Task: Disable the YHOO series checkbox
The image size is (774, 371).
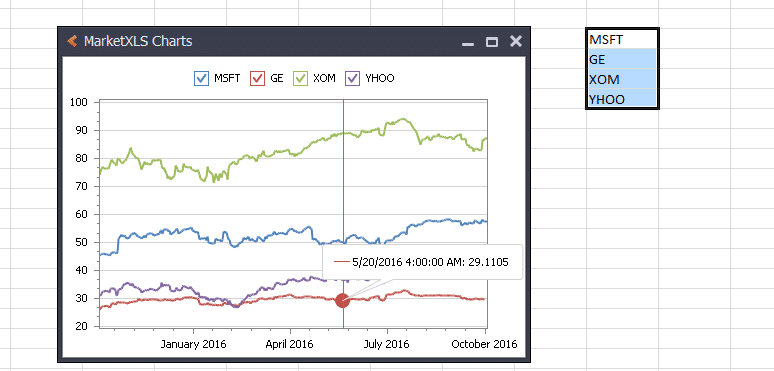Action: click(353, 78)
